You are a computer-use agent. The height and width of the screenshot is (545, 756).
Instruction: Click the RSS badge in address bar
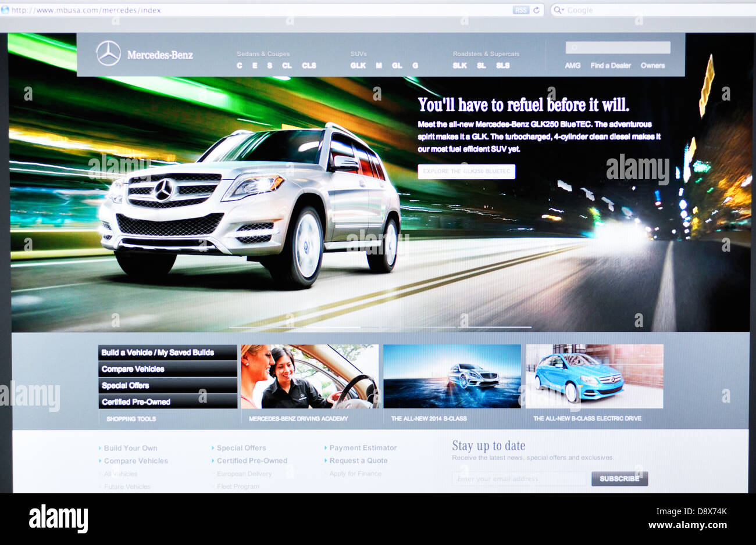coord(520,10)
